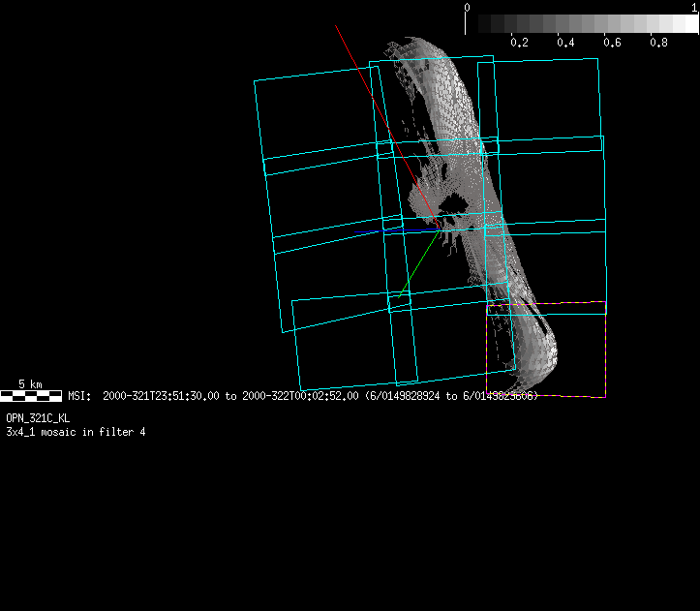Viewport: 700px width, 611px height.
Task: Click the '5 km' scale label text
Action: click(x=31, y=384)
